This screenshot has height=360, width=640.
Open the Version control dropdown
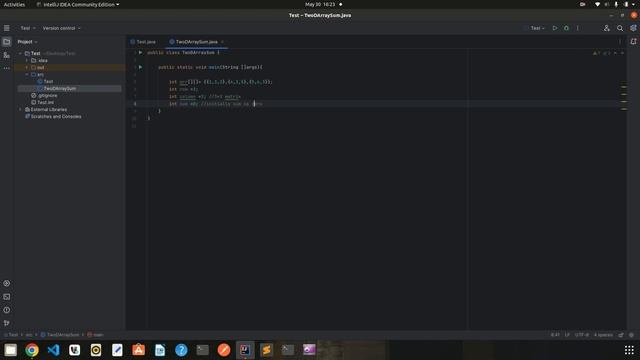pyautogui.click(x=62, y=28)
